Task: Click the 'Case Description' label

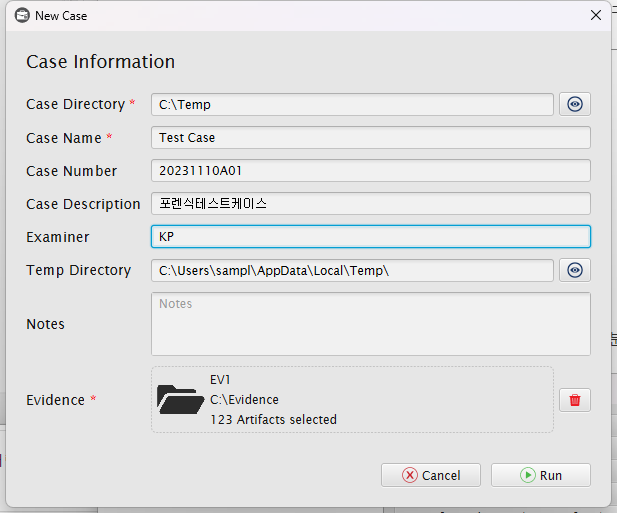Action: tap(83, 204)
